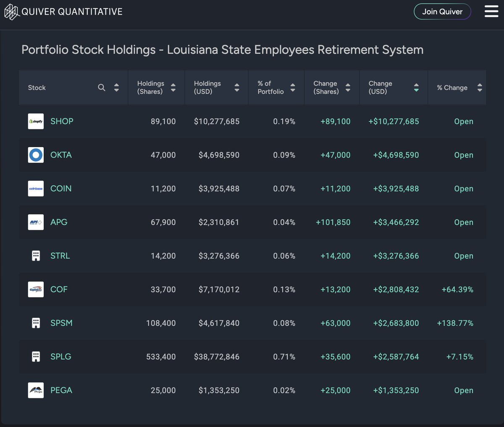
Task: Click the Shopify logo icon
Action: (x=36, y=121)
